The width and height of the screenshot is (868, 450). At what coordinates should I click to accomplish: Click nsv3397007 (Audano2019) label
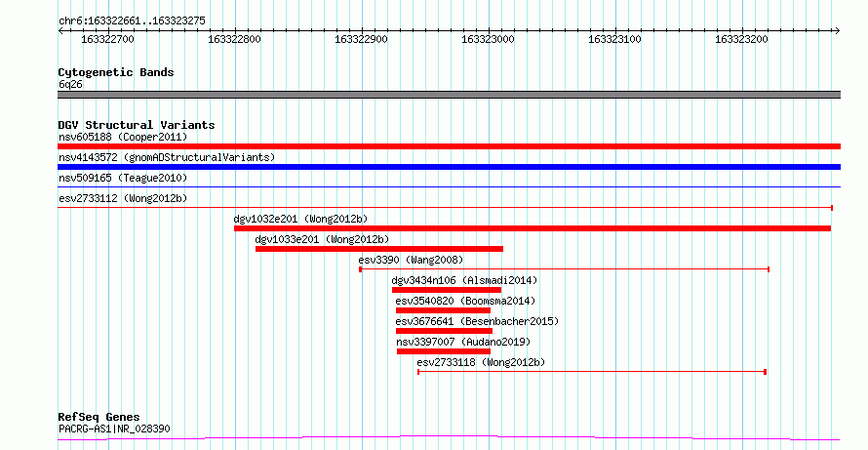(x=463, y=342)
